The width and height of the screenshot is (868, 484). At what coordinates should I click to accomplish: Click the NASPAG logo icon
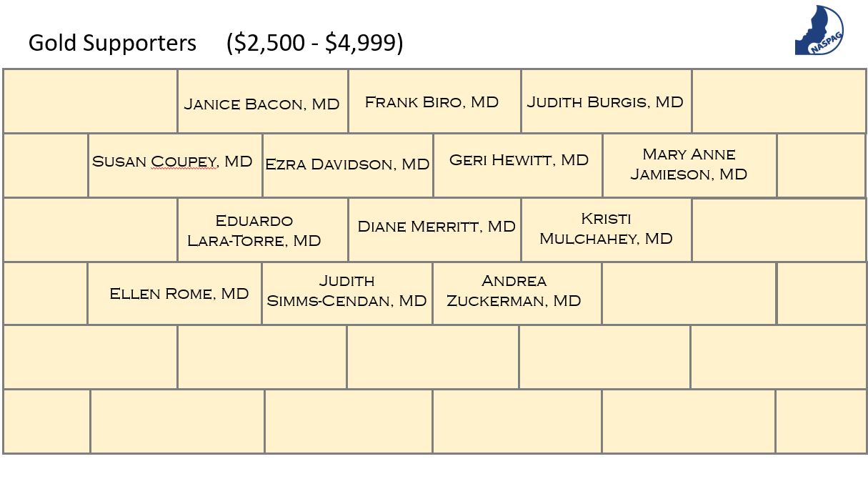(x=819, y=30)
